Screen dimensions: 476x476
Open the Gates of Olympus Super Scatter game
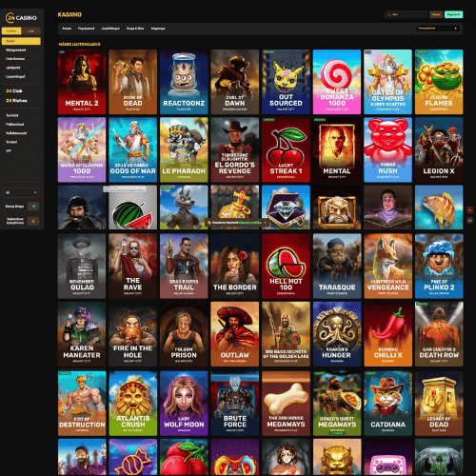(387, 82)
